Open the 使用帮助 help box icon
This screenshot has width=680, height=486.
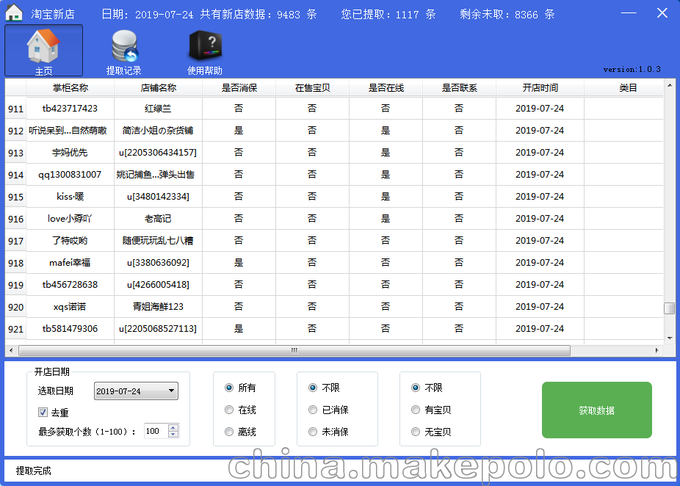tap(205, 51)
